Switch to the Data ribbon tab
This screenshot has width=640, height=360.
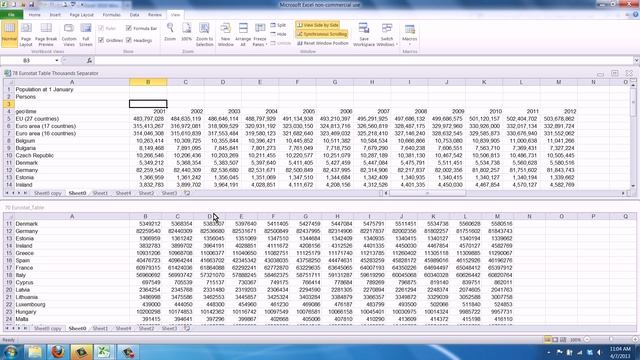[134, 15]
